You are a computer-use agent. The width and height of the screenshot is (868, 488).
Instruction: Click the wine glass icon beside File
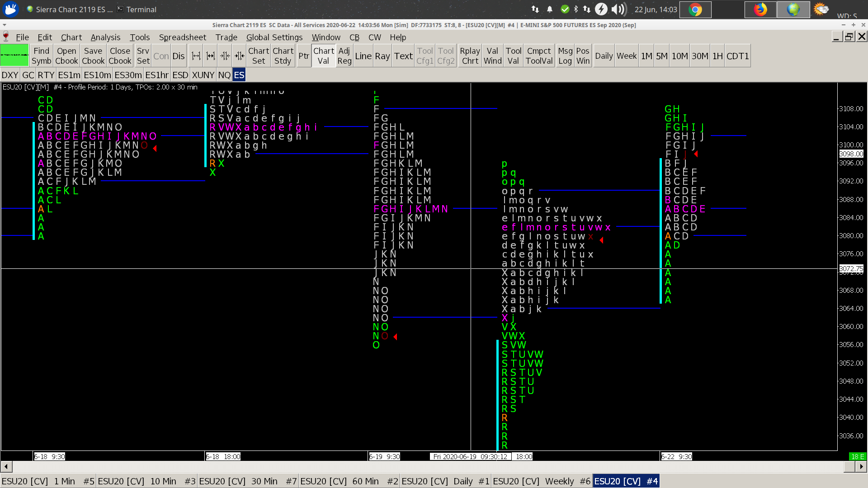pyautogui.click(x=6, y=37)
